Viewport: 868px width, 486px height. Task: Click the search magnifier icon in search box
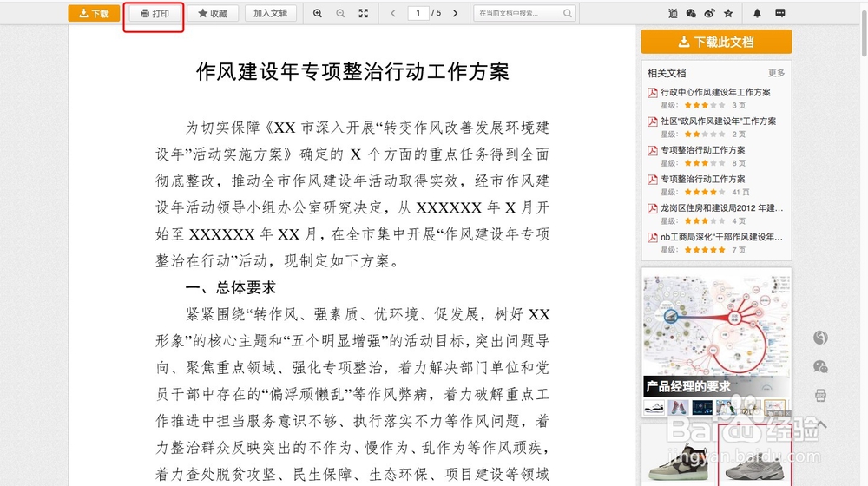coord(568,13)
